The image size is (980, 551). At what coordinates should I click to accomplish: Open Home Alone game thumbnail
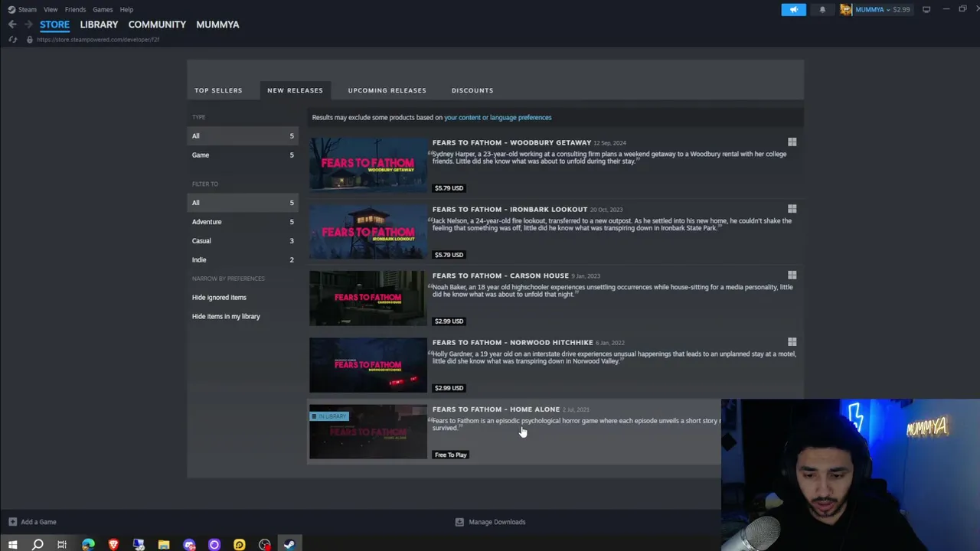click(x=368, y=432)
